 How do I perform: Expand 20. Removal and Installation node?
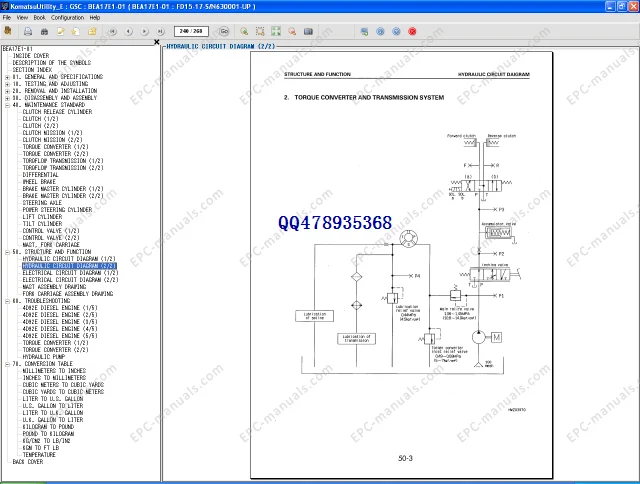(7, 91)
